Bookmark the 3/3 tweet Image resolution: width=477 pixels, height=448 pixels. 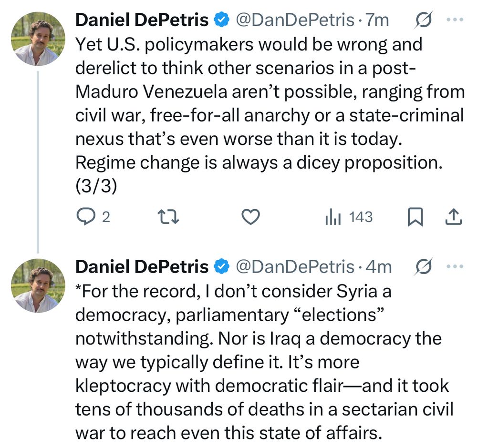(x=415, y=217)
